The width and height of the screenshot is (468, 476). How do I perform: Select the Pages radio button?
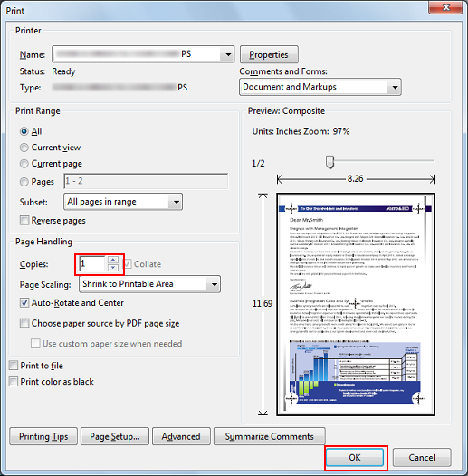pos(24,182)
